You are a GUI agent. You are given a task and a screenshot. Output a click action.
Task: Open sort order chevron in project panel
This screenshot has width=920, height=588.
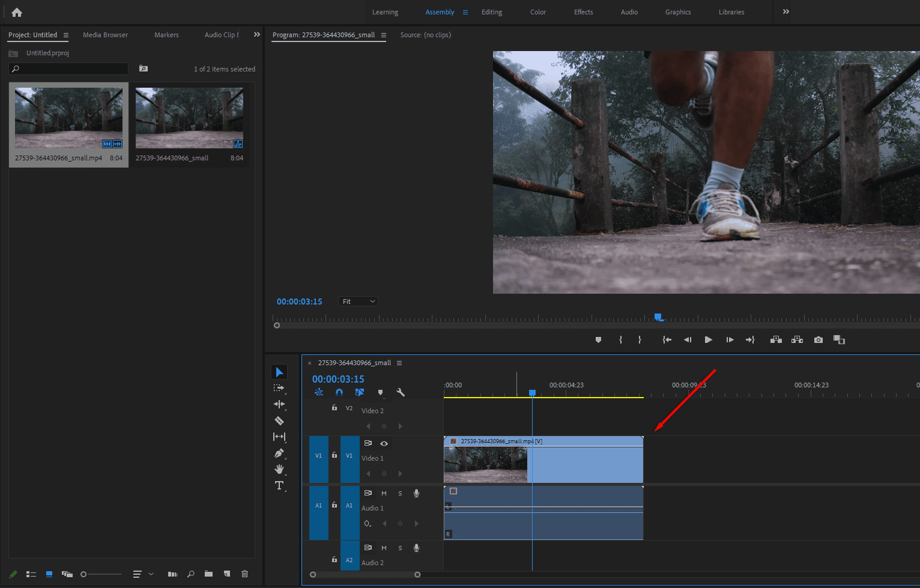[151, 574]
